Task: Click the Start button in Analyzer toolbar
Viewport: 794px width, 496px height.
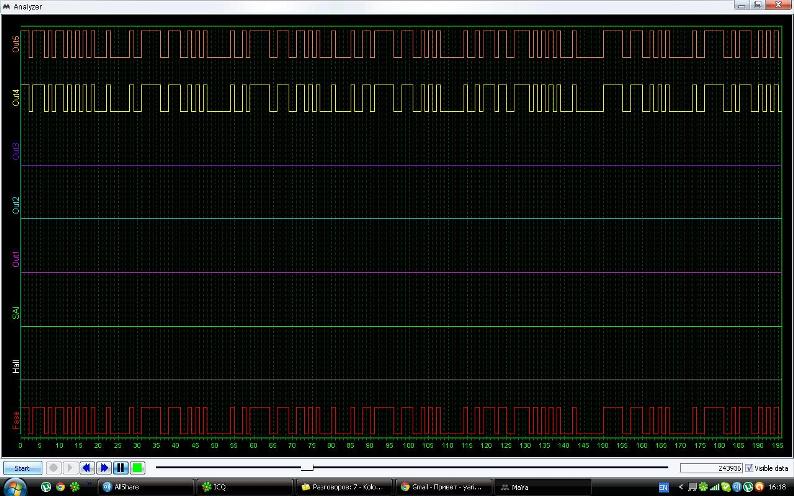Action: 22,468
